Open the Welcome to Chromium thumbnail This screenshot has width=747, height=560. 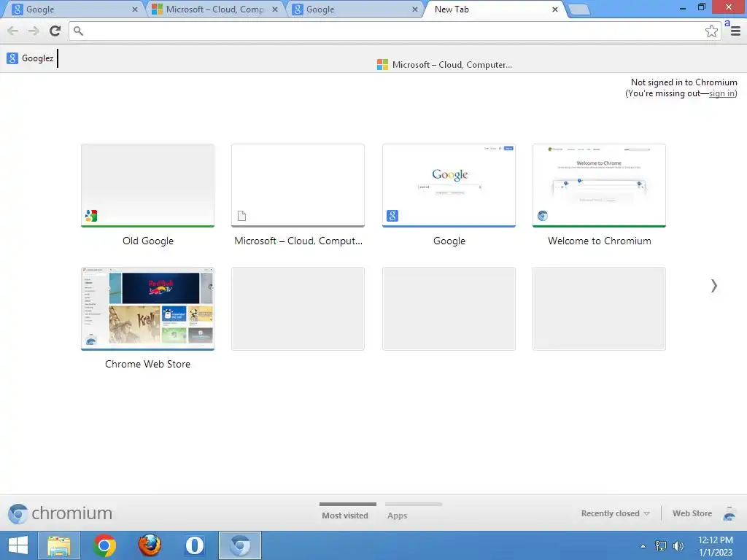tap(599, 185)
